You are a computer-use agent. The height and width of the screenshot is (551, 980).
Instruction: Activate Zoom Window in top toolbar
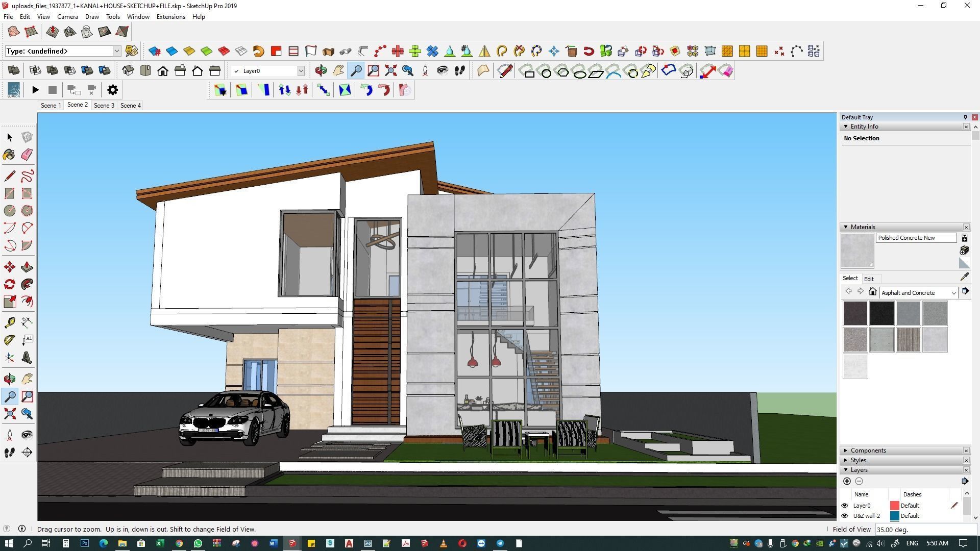373,71
